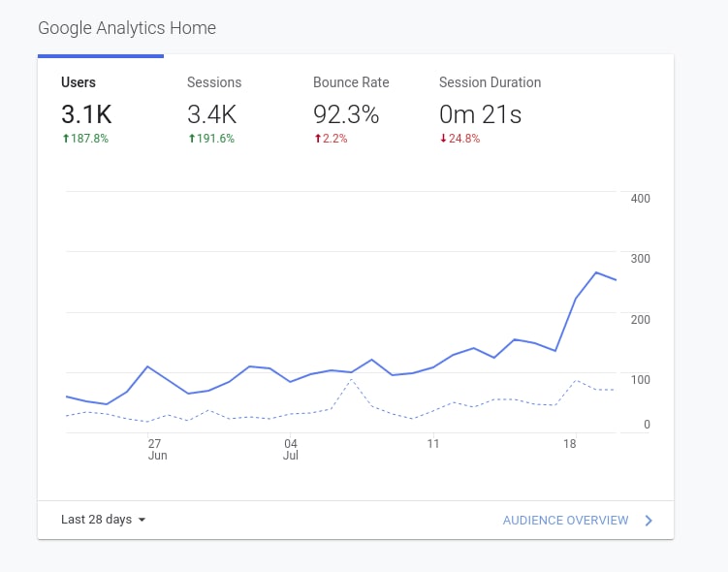Open the AUDIENCE OVERVIEW report link
Viewport: 728px width, 572px height.
point(565,520)
